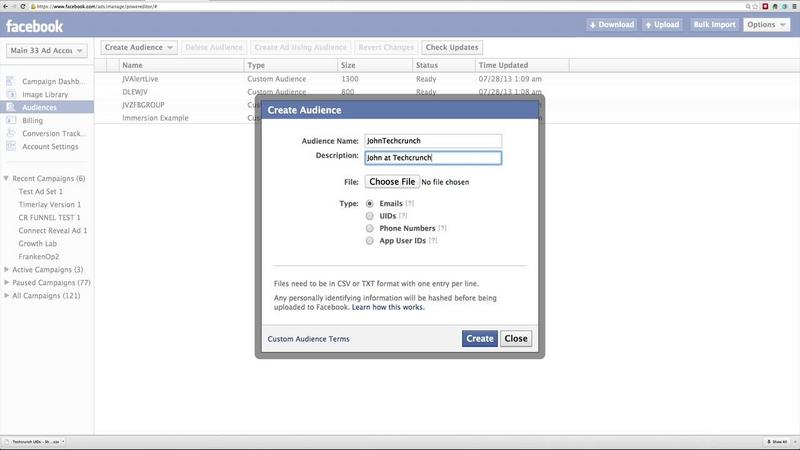800x450 pixels.
Task: Sort by the Name column header
Action: (182, 65)
